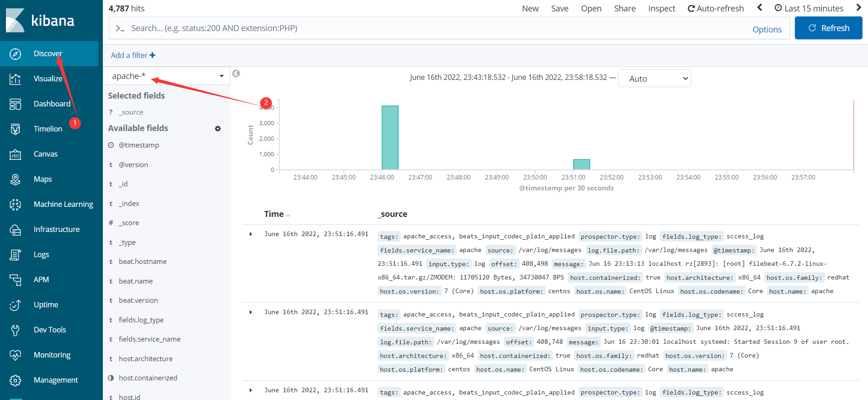Click plus icon to add filter
This screenshot has width=868, height=400.
tap(152, 55)
